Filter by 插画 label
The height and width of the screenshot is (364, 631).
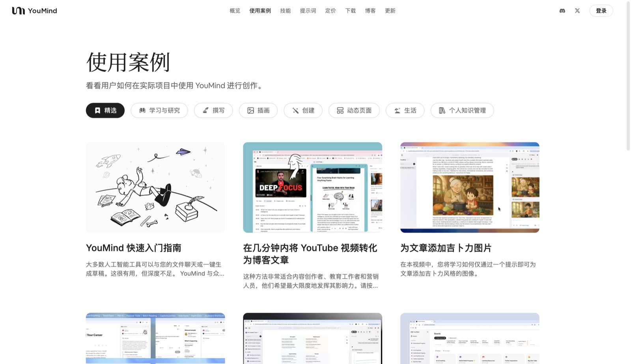263,110
